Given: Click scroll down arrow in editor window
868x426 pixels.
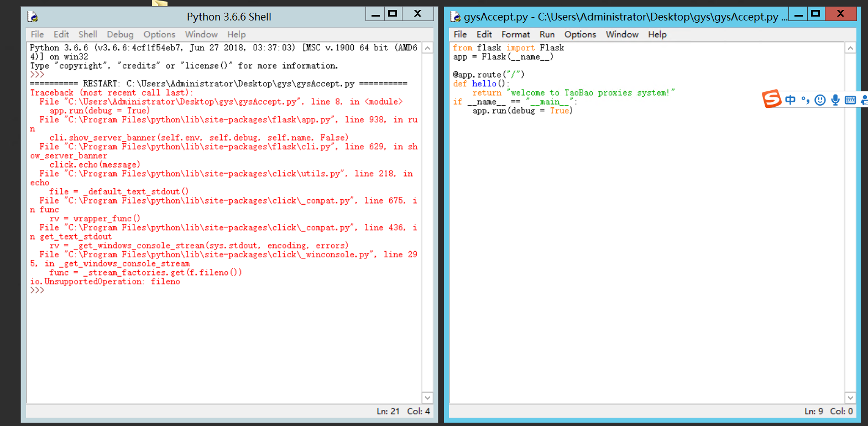Looking at the screenshot, I should (850, 398).
